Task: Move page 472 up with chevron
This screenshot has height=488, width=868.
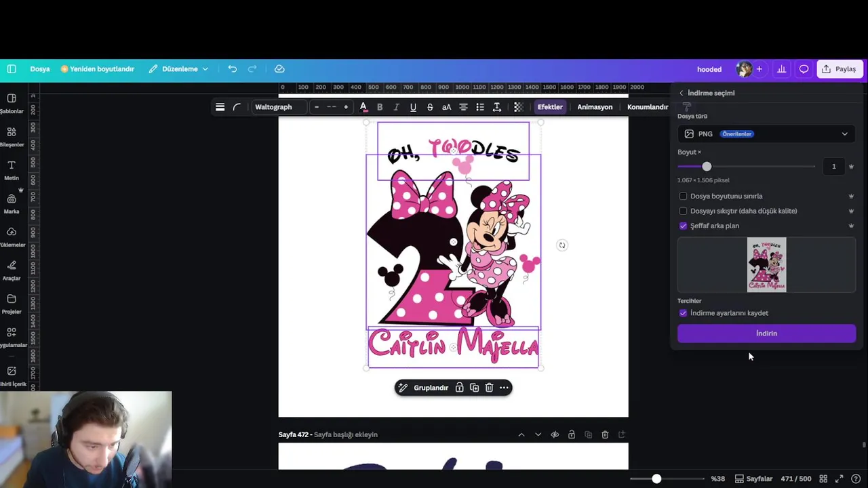Action: click(x=521, y=434)
